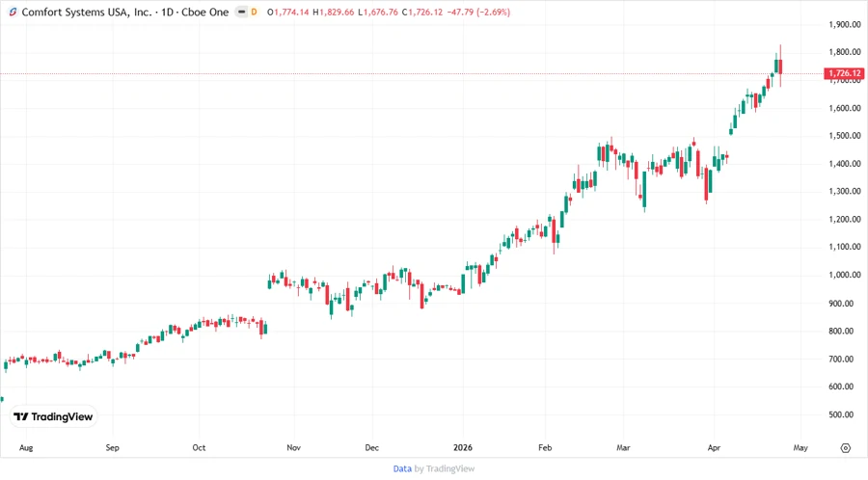This screenshot has width=868, height=480.
Task: Click the 1,000.00 price axis label
Action: tap(845, 275)
